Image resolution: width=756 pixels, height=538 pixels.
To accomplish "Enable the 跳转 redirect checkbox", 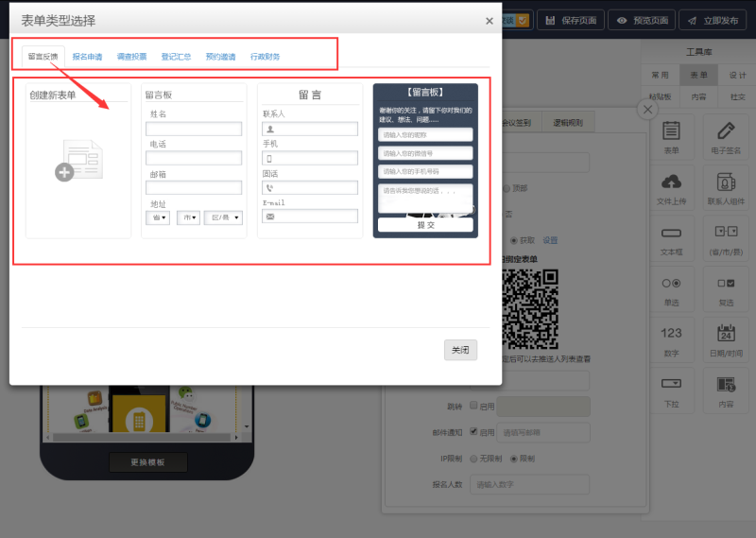I will tap(474, 407).
